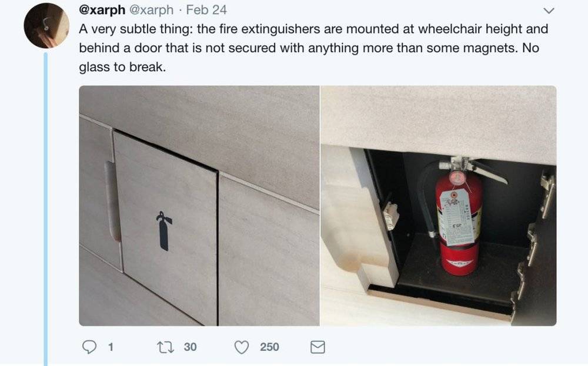Open the tweet options chevron menu
The height and width of the screenshot is (366, 588).
pos(549,11)
